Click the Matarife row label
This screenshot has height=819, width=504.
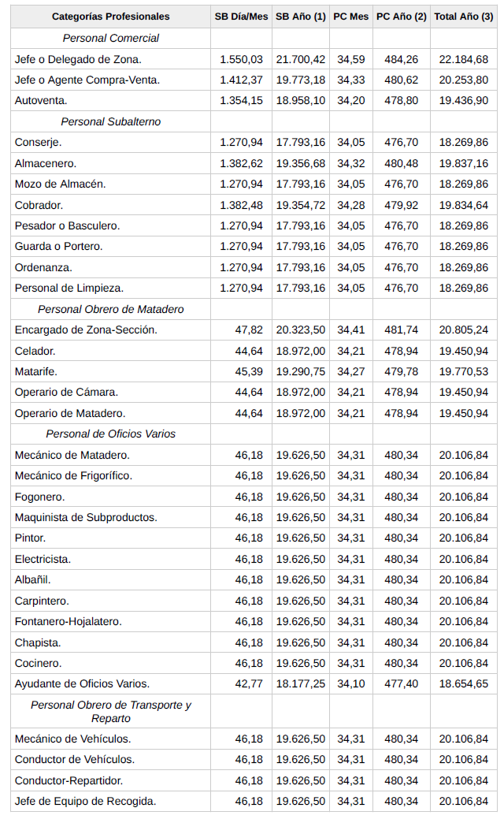click(36, 371)
